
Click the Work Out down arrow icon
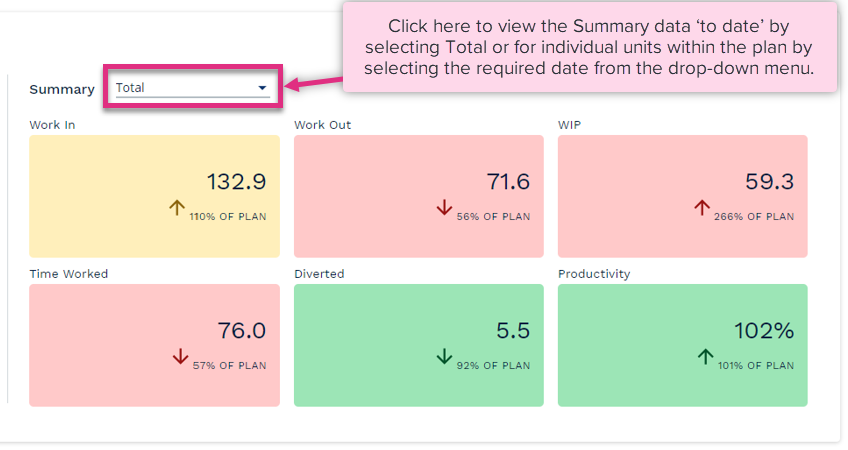click(444, 208)
